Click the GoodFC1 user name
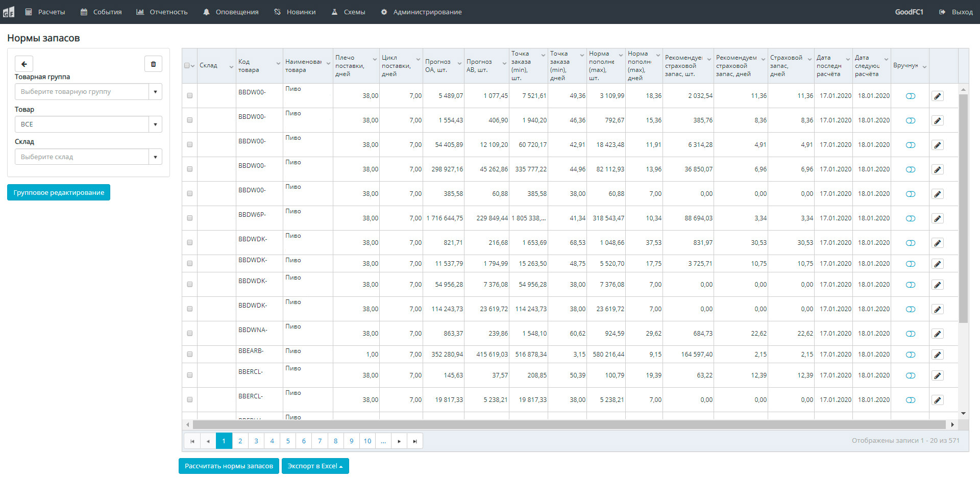 pyautogui.click(x=909, y=12)
